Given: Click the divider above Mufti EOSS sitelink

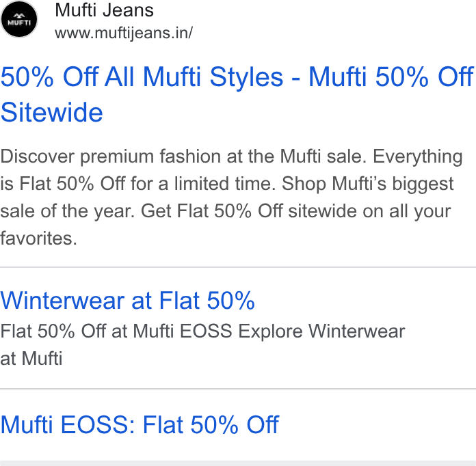Looking at the screenshot, I should click(x=238, y=389).
